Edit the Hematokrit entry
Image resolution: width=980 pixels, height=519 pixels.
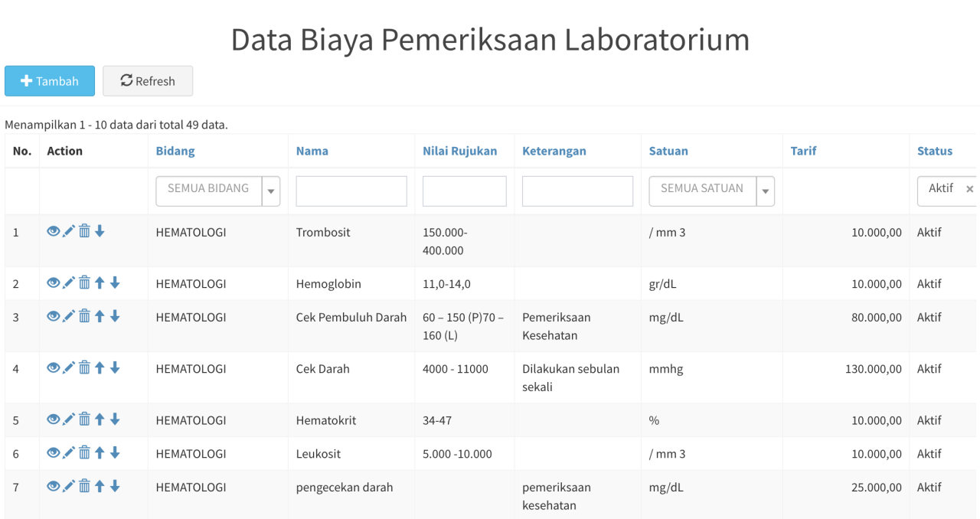(x=69, y=419)
